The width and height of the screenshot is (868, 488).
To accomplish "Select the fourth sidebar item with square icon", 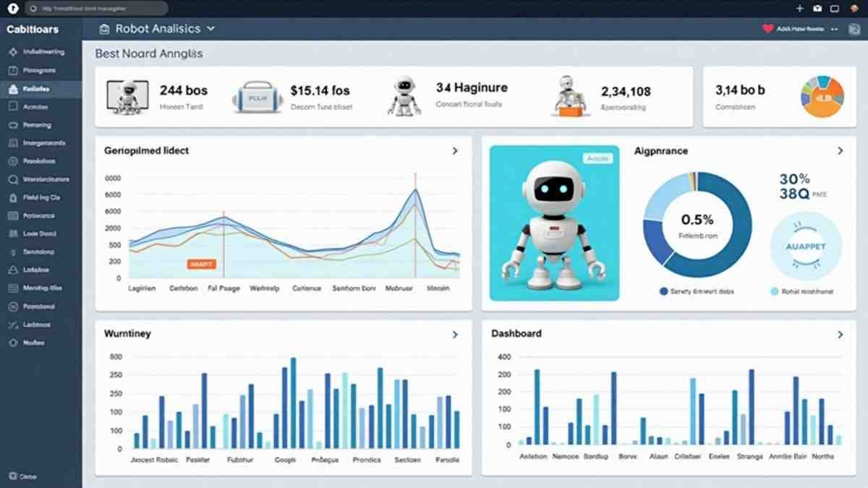I will 41,107.
